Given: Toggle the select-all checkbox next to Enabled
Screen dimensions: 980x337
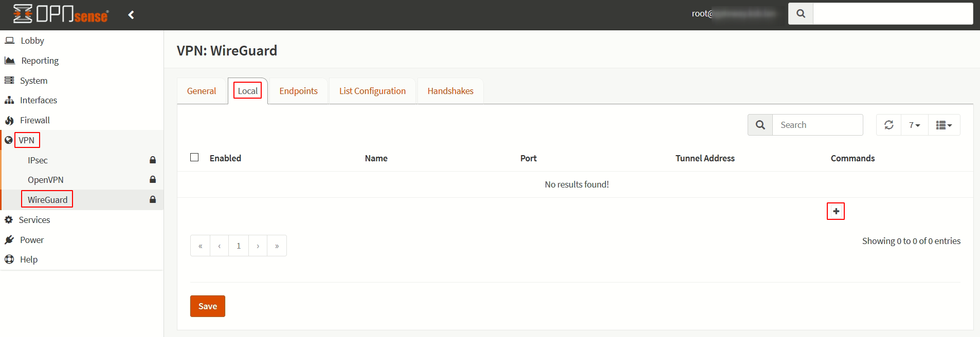Looking at the screenshot, I should point(194,157).
